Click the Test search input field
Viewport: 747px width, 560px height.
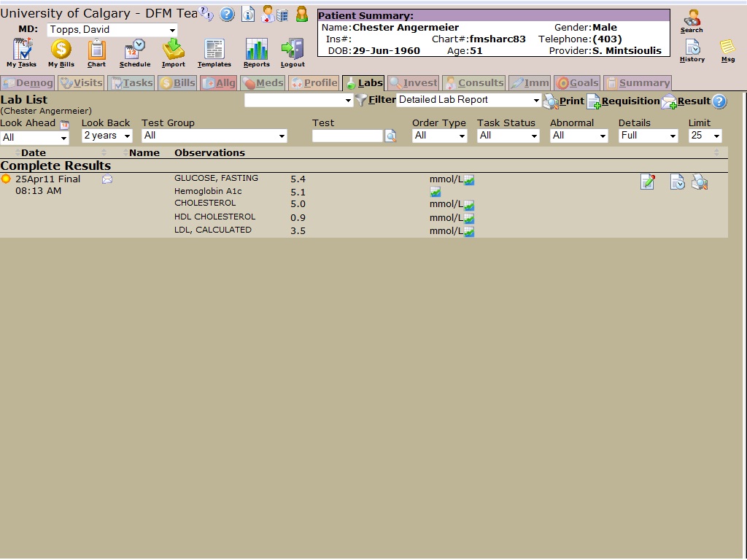coord(347,136)
